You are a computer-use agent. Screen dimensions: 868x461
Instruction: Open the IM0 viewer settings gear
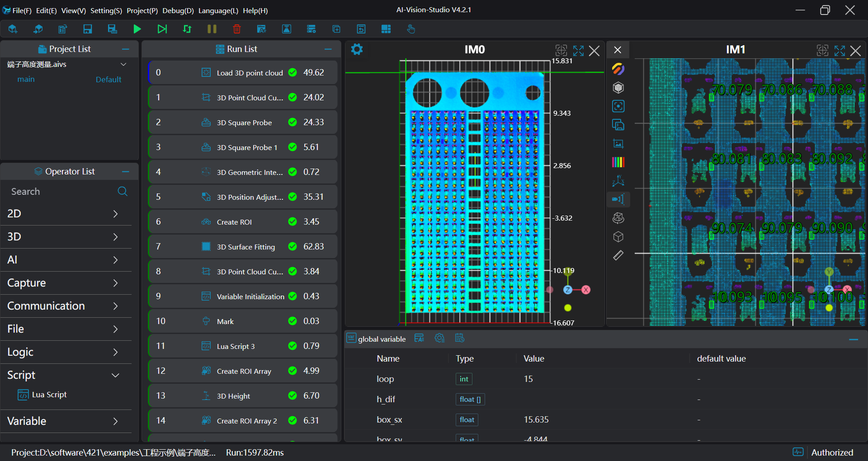tap(357, 49)
